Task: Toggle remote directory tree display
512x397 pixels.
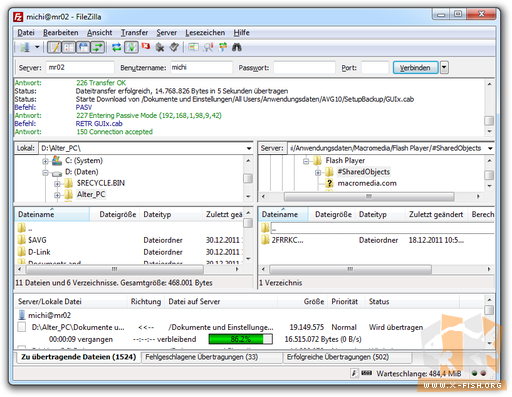Action: pyautogui.click(x=83, y=47)
